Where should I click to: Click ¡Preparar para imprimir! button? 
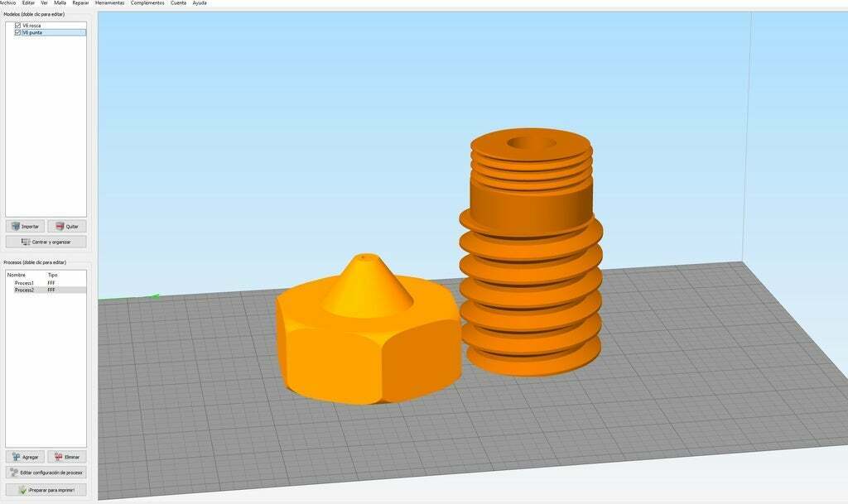(x=46, y=490)
